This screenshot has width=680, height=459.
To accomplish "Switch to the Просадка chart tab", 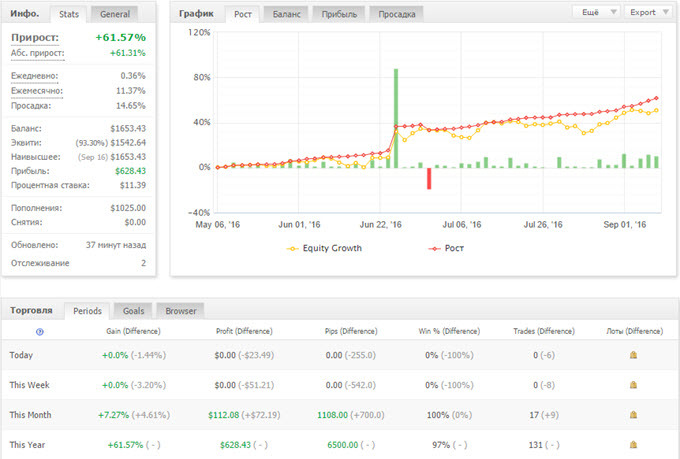I will click(x=397, y=14).
